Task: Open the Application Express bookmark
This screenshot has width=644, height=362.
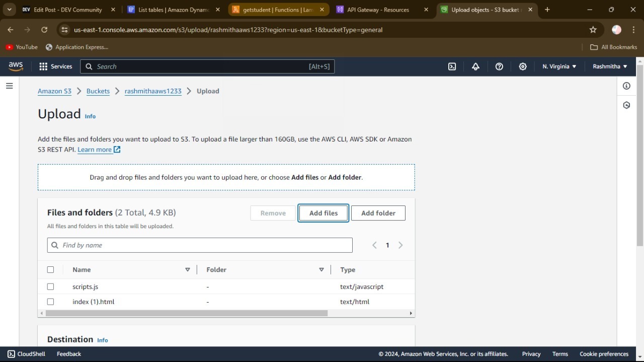Action: [x=76, y=47]
